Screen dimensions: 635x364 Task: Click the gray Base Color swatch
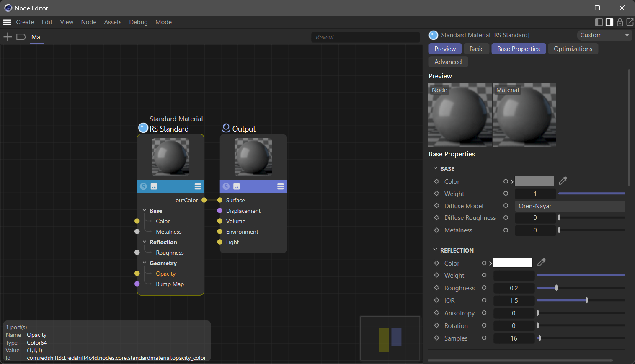coord(534,181)
